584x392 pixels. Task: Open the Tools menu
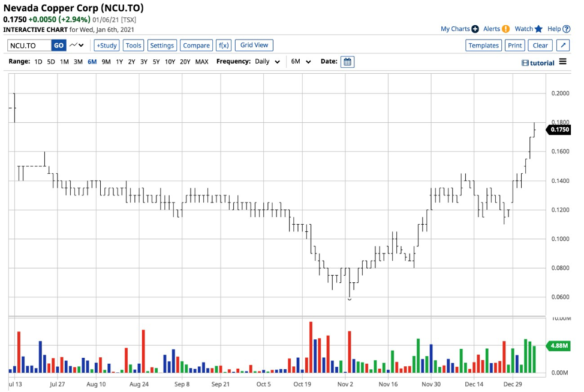click(133, 46)
